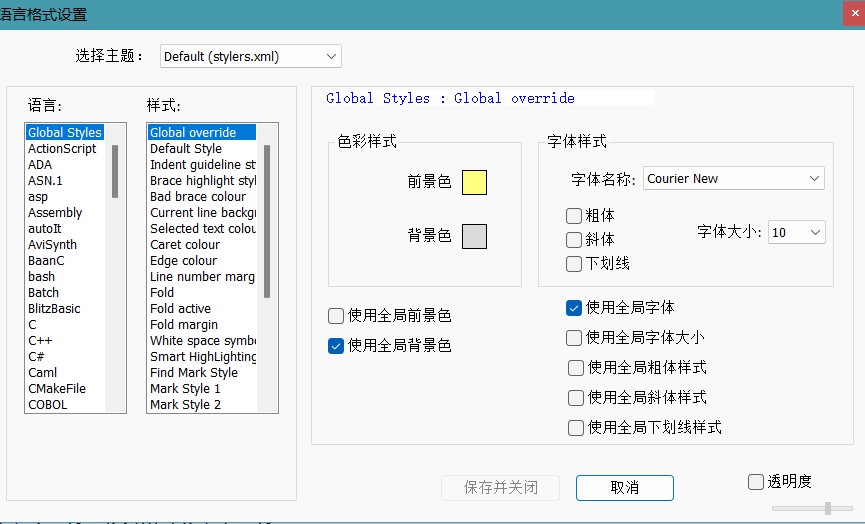Select Brace highlight style entry
This screenshot has height=524, width=865.
pos(203,181)
